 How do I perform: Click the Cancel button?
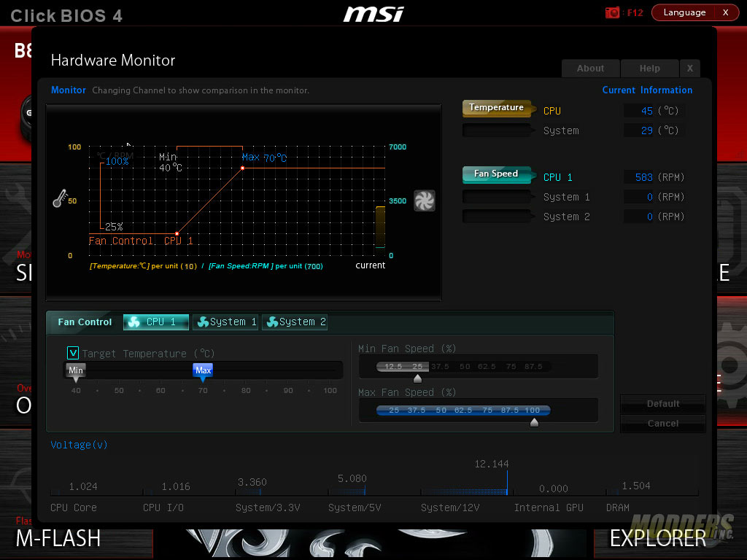(x=662, y=424)
